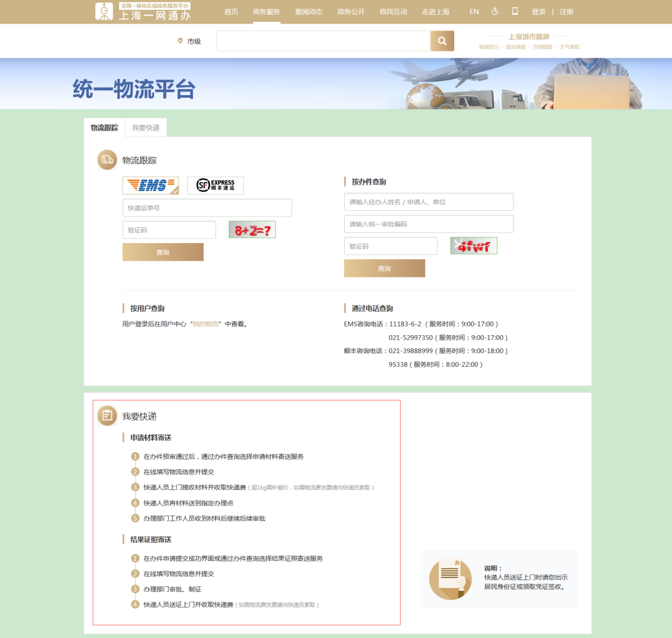Open the 我的物流 link
Image resolution: width=672 pixels, height=638 pixels.
click(x=205, y=324)
